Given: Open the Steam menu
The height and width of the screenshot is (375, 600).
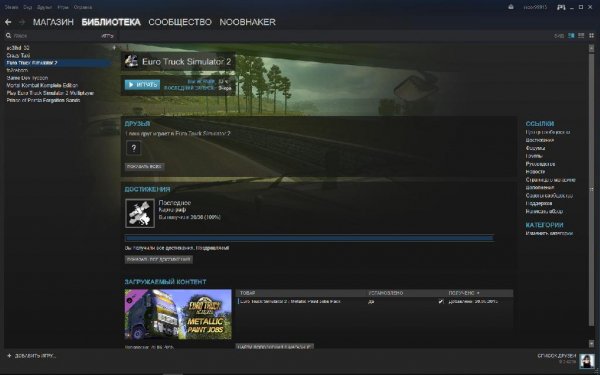Looking at the screenshot, I should pos(11,7).
